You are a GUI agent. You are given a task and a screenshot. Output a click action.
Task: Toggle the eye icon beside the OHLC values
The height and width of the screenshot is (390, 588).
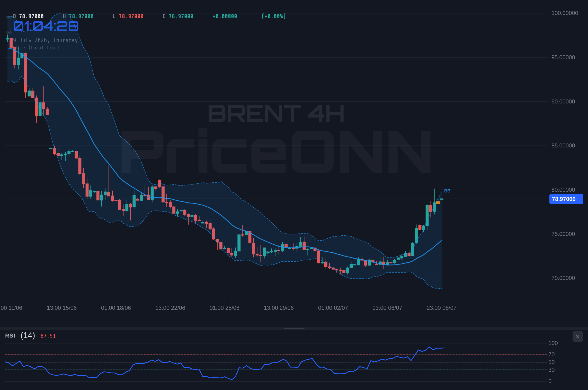click(9, 17)
